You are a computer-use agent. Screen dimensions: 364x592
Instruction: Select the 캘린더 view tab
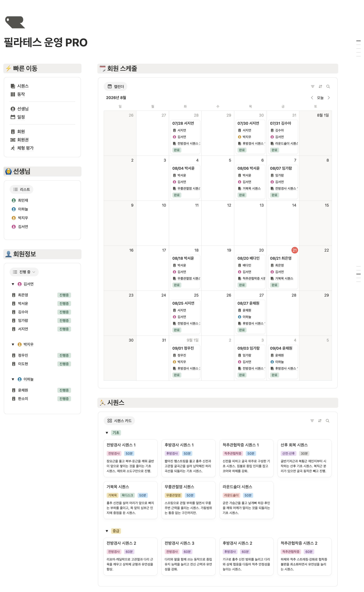pos(116,86)
